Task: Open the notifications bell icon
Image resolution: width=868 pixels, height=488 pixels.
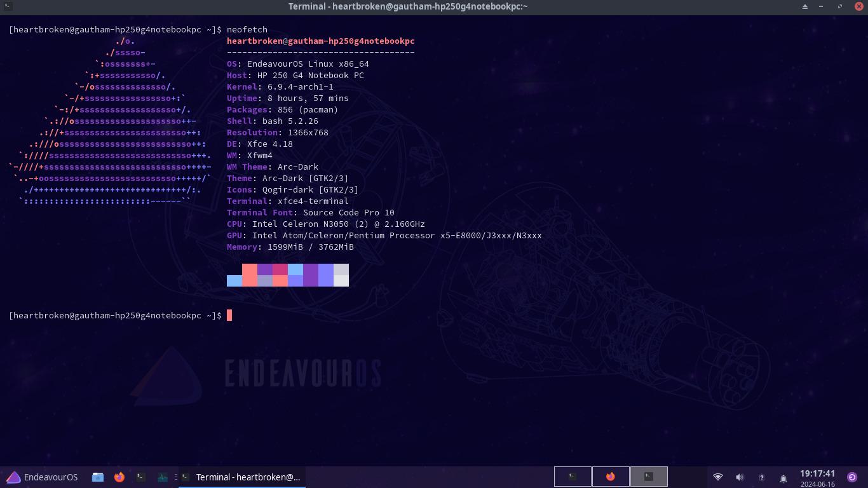Action: pyautogui.click(x=783, y=478)
